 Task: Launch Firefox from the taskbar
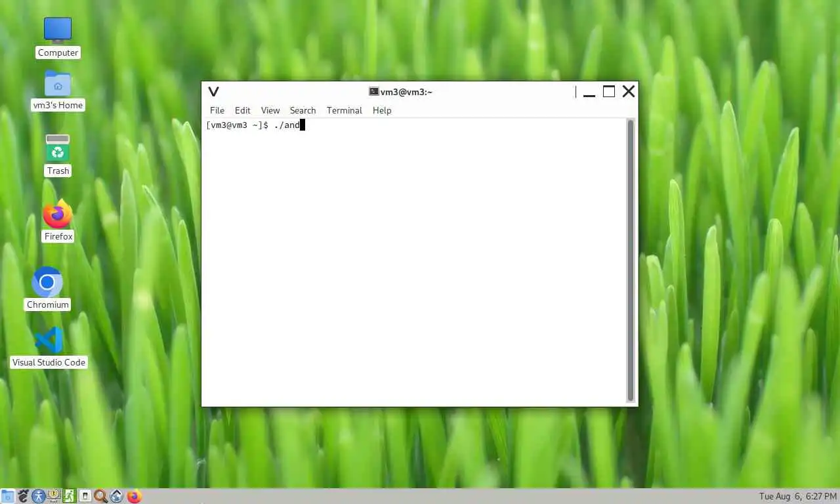click(x=135, y=497)
